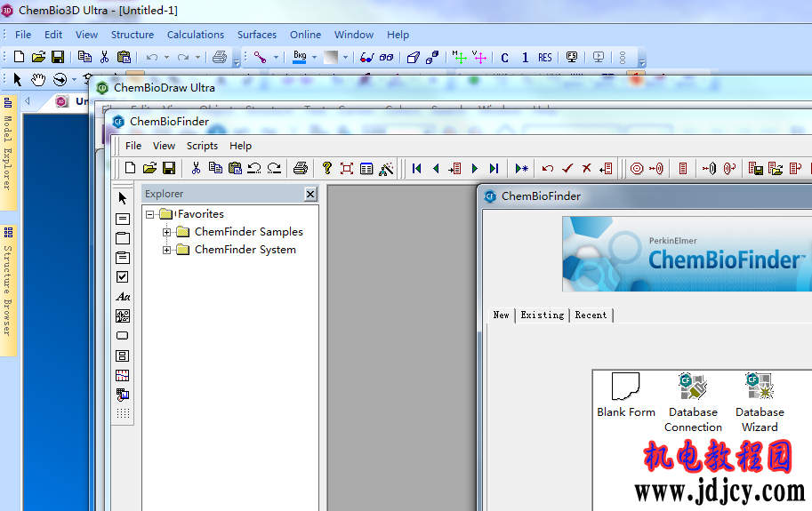812x511 pixels.
Task: Open the Redo history dropdown arrow in ChemBio3D
Action: click(197, 58)
